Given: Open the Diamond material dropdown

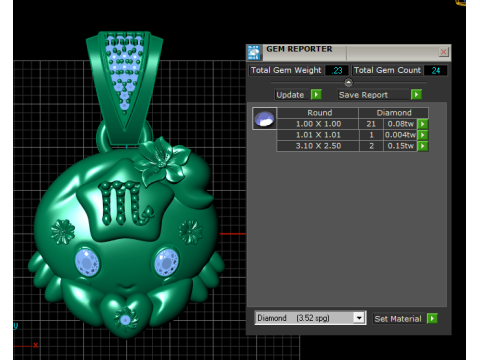Looking at the screenshot, I should pos(359,318).
